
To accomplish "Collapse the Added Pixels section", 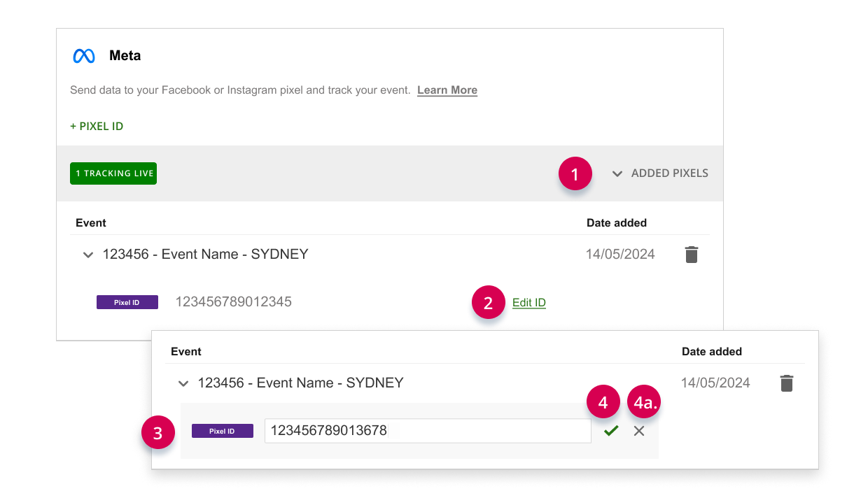I will [660, 173].
